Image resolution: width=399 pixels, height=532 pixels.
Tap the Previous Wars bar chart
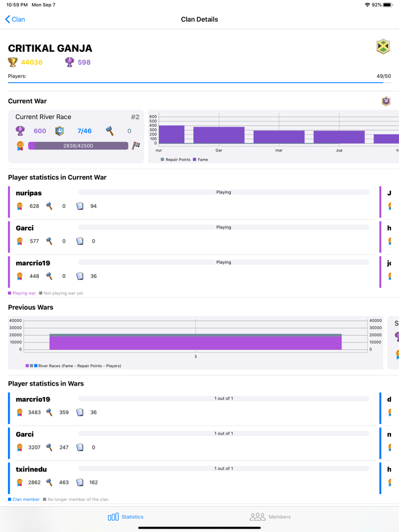coord(196,342)
